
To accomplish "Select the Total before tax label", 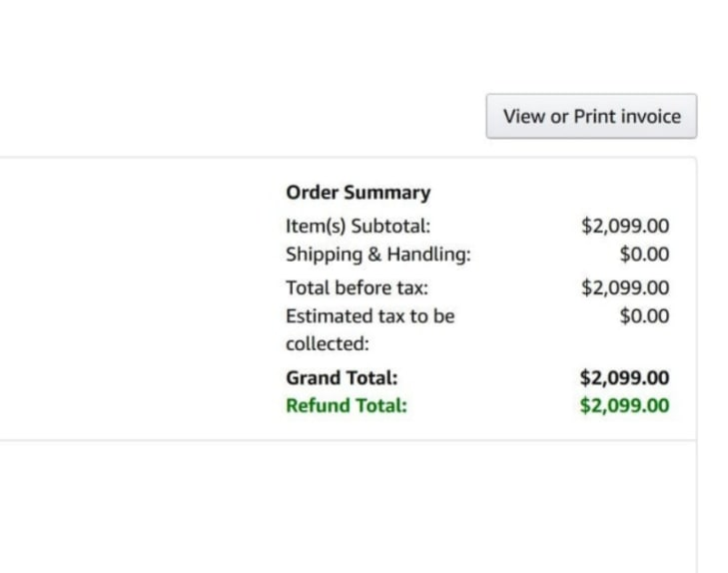I will [357, 287].
